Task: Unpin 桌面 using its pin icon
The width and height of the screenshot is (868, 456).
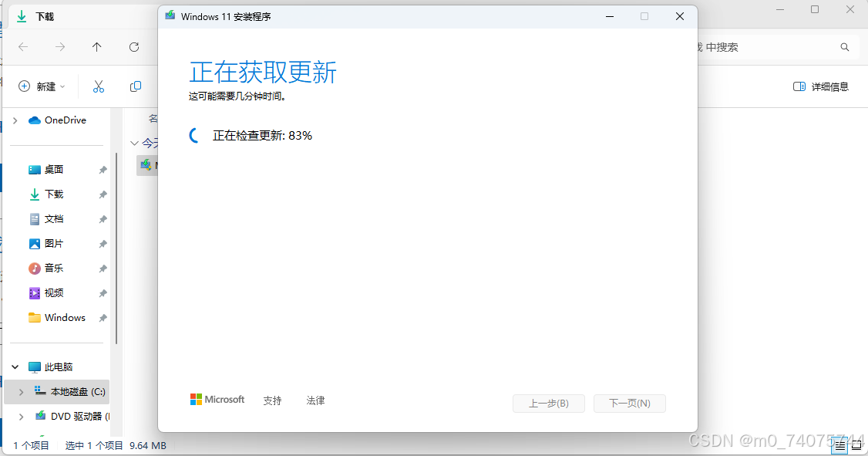Action: pos(103,170)
